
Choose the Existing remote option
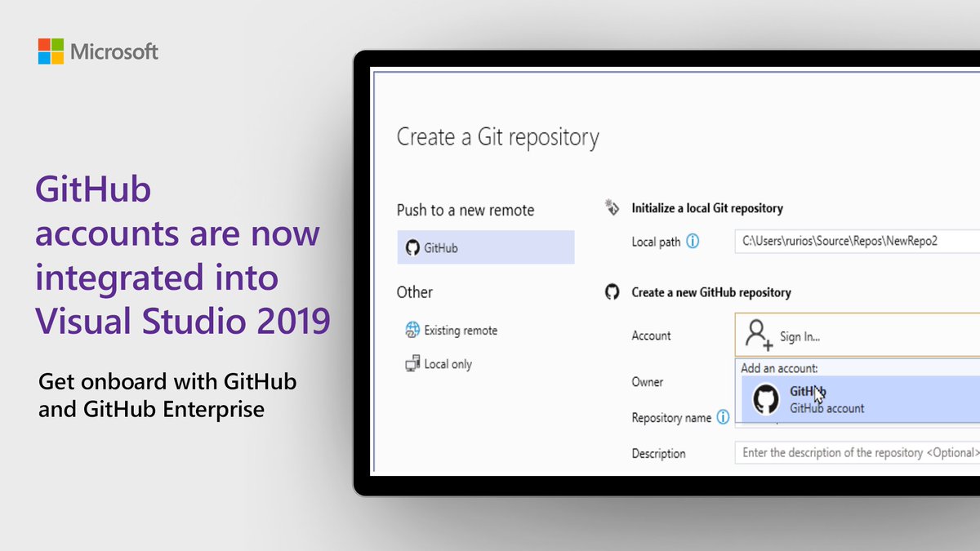(452, 331)
